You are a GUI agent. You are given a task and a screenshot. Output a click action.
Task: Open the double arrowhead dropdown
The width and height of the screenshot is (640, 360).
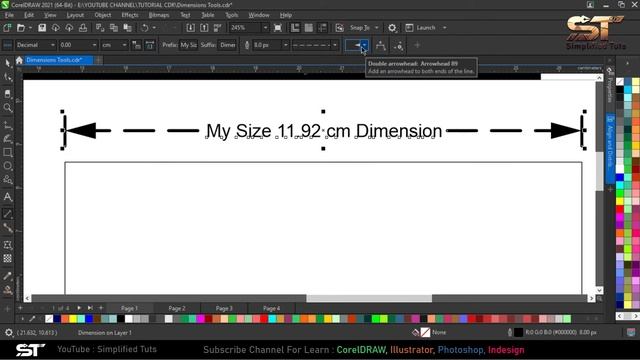(x=364, y=45)
